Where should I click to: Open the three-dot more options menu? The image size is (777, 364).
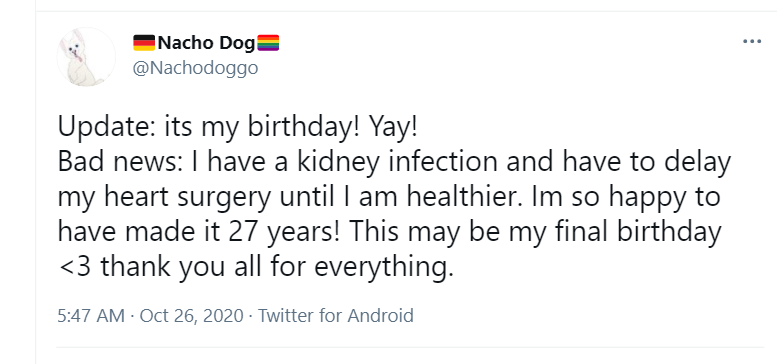coord(752,42)
